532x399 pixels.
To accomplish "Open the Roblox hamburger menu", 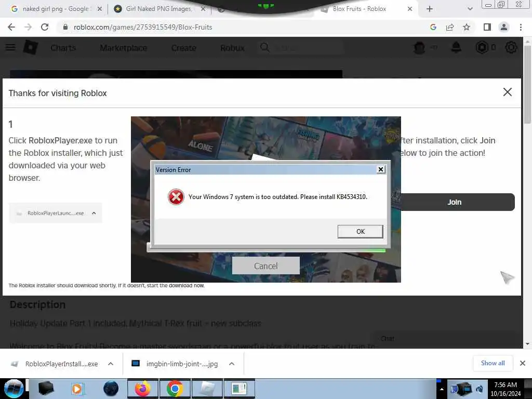I will 10,47.
